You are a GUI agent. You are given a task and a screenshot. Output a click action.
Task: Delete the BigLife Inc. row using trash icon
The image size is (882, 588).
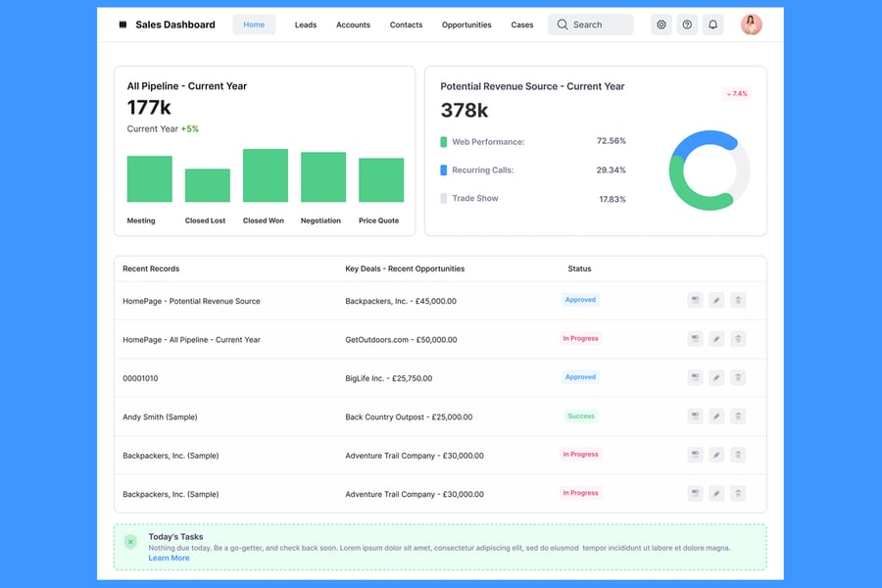pyautogui.click(x=738, y=377)
